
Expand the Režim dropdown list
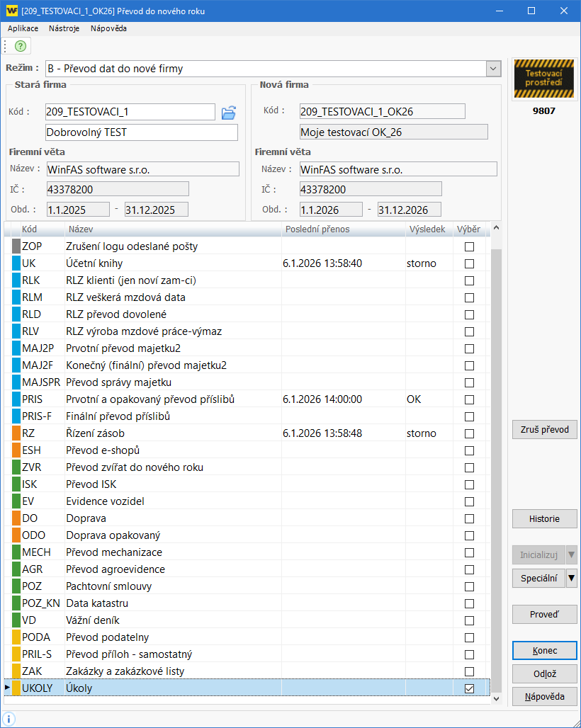[x=493, y=69]
